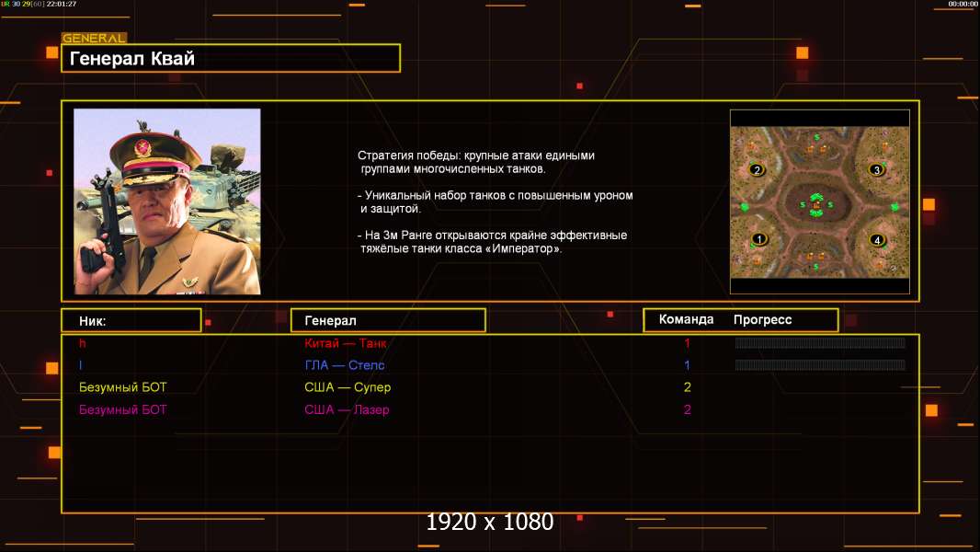Click start position 3 on the map
This screenshot has height=552, width=980.
(876, 169)
